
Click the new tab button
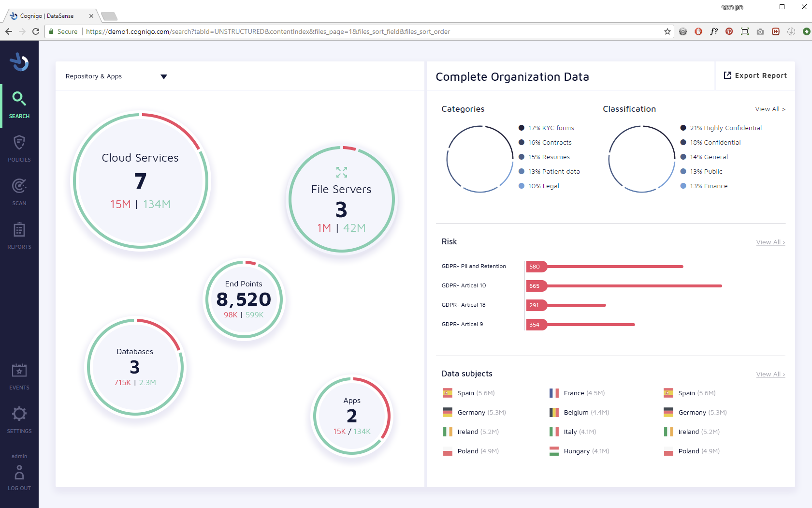pyautogui.click(x=109, y=16)
